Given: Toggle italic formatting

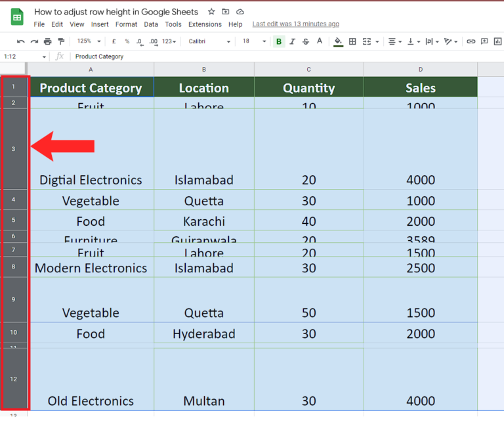Looking at the screenshot, I should pos(292,41).
